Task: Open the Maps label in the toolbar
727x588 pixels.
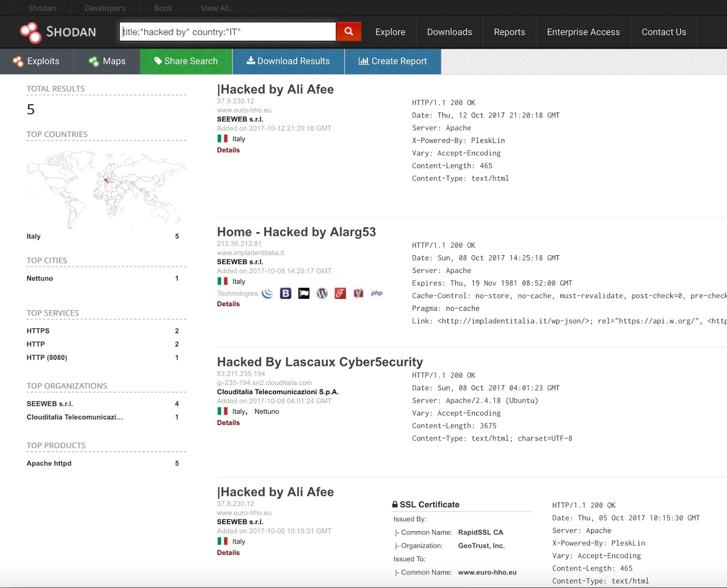Action: click(x=114, y=61)
